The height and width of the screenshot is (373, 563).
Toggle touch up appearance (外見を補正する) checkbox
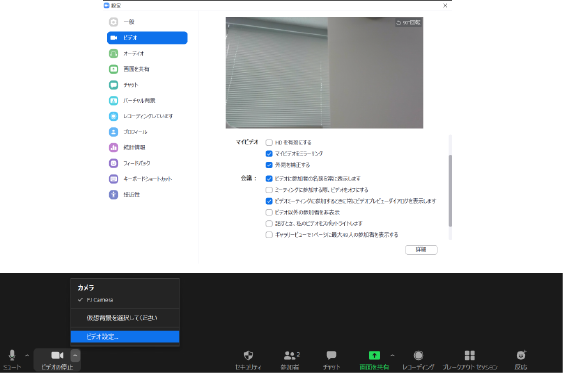point(269,165)
